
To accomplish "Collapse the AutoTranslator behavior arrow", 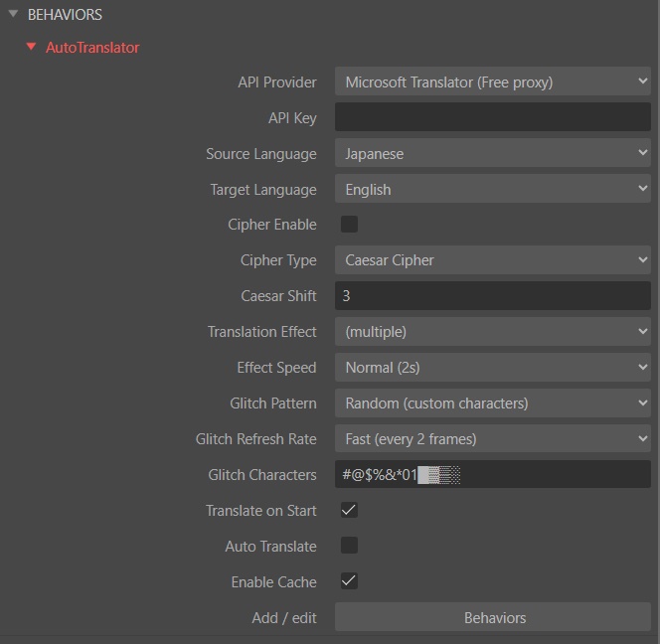I will [x=32, y=47].
